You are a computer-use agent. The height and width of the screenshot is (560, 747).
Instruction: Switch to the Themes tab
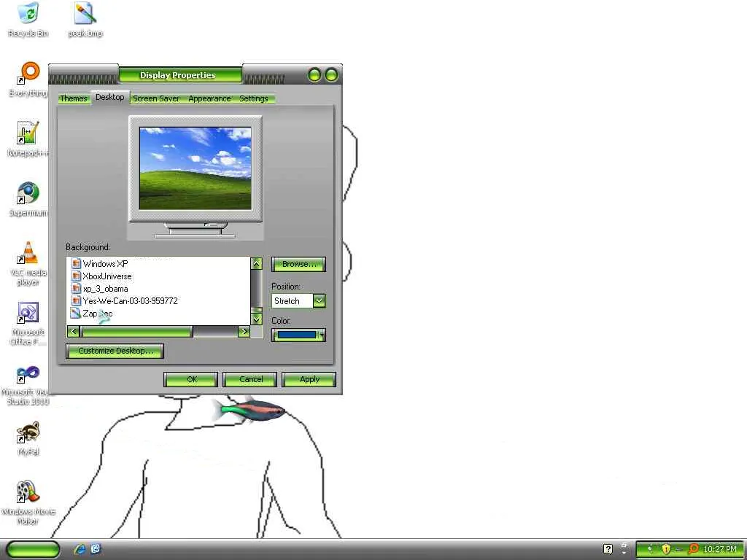(x=74, y=98)
